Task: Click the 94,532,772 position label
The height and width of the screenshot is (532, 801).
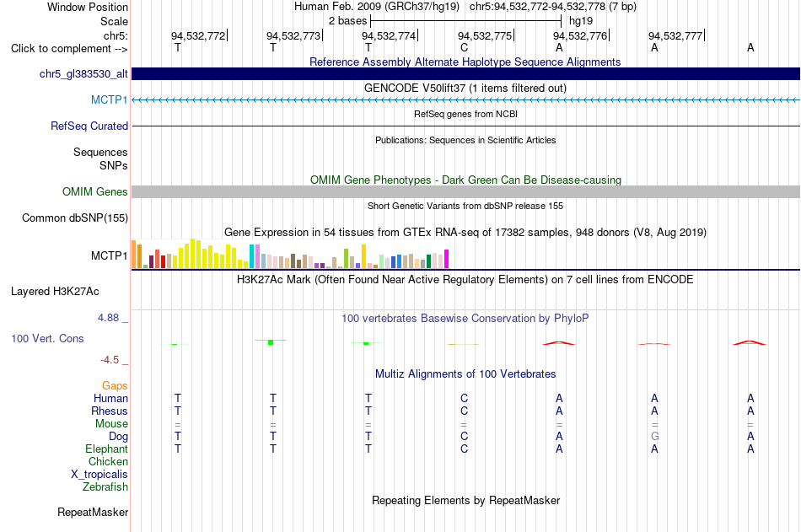Action: [197, 35]
